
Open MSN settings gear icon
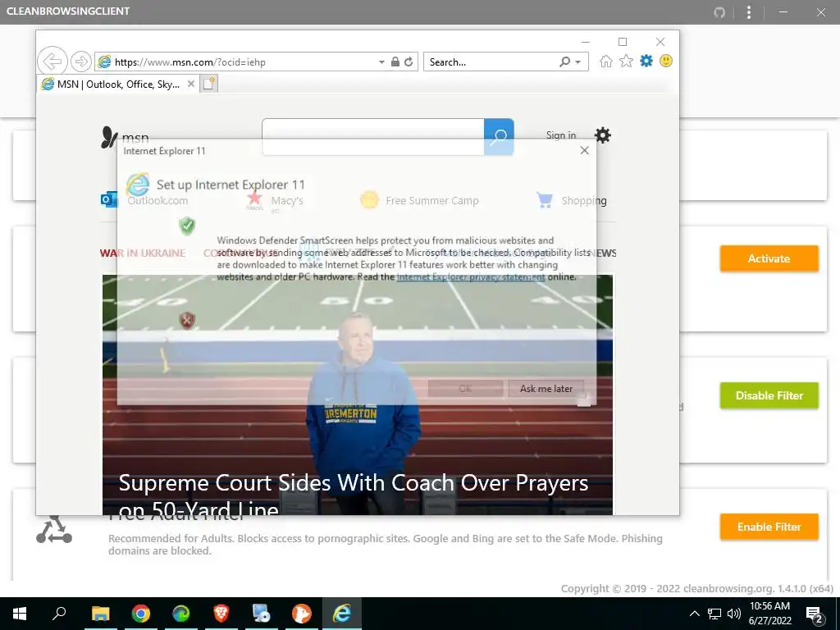[603, 135]
